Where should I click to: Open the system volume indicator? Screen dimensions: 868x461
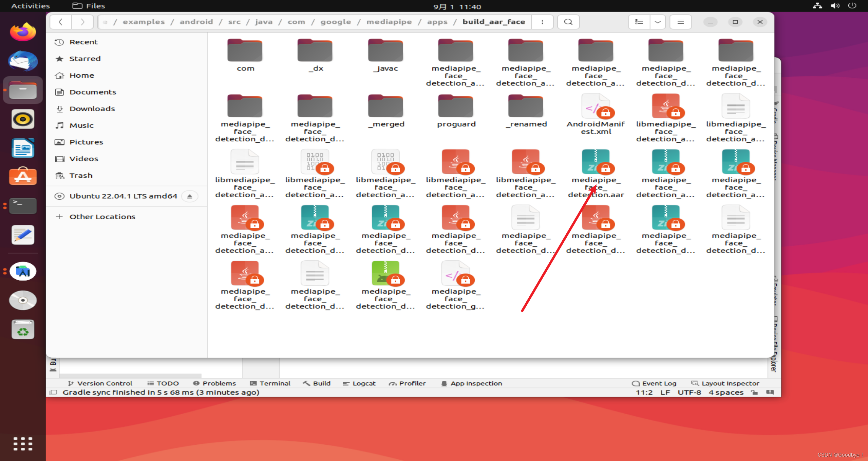point(835,6)
